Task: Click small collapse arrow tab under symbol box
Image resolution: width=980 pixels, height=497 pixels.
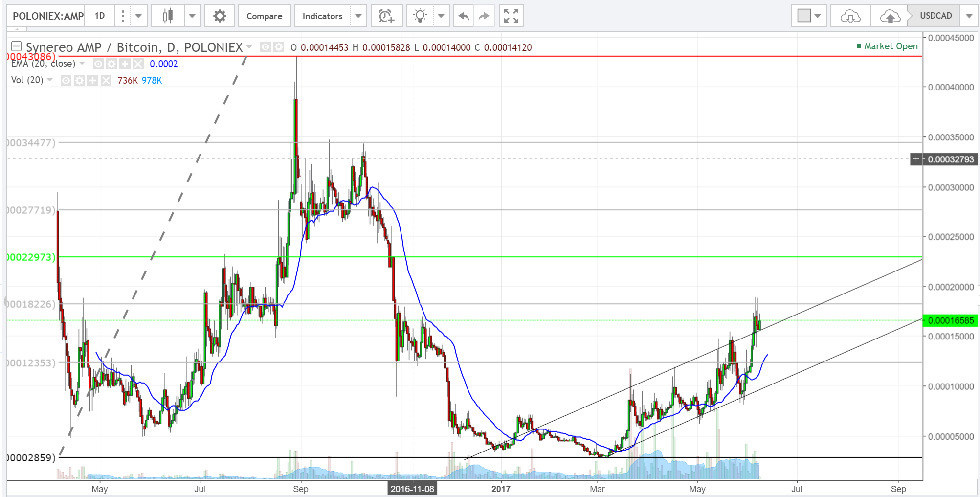Action: click(17, 30)
